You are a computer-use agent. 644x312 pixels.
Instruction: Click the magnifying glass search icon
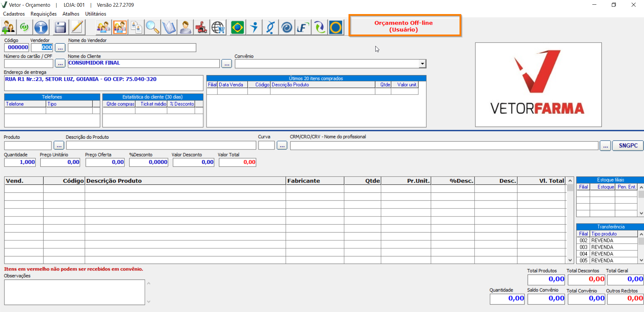pyautogui.click(x=153, y=27)
